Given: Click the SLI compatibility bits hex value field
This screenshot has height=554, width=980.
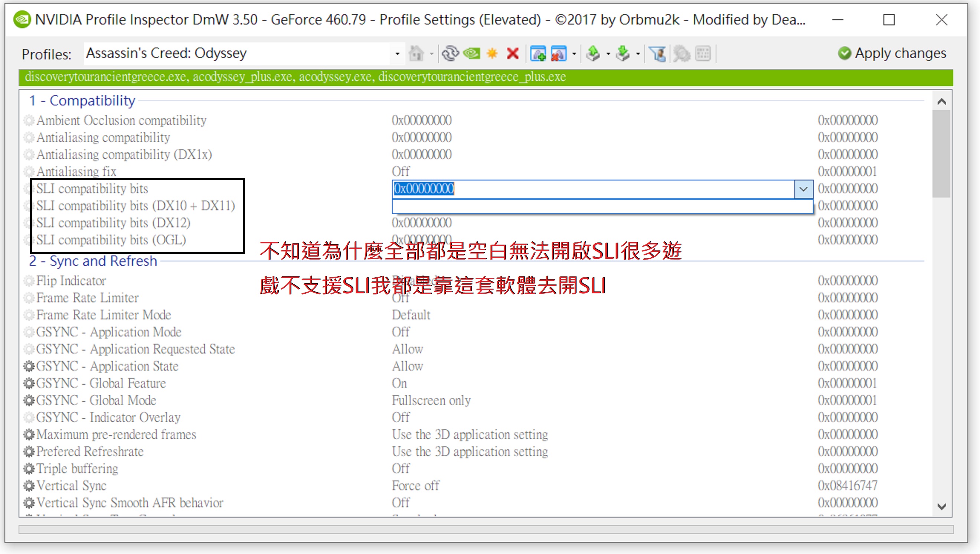Looking at the screenshot, I should (x=594, y=189).
